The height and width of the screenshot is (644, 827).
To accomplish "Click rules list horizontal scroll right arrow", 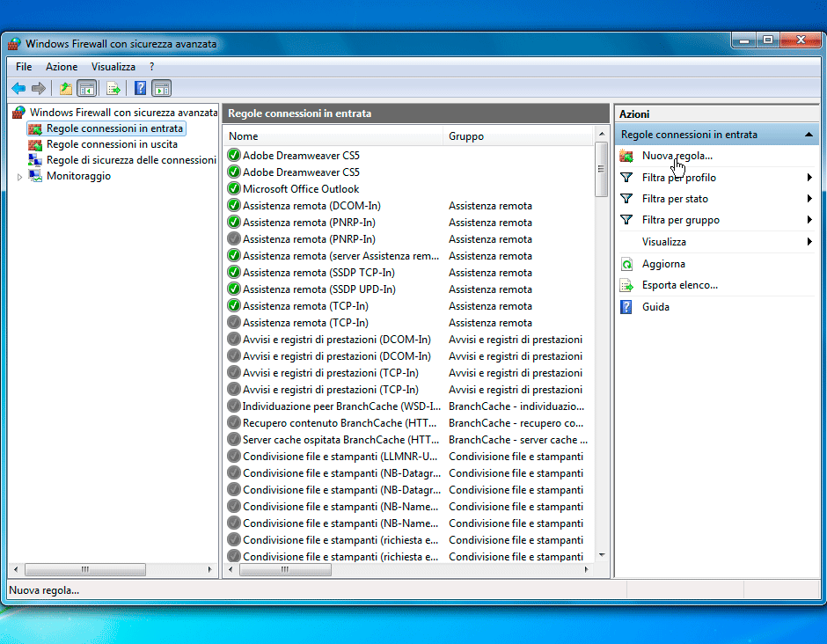I will (587, 569).
